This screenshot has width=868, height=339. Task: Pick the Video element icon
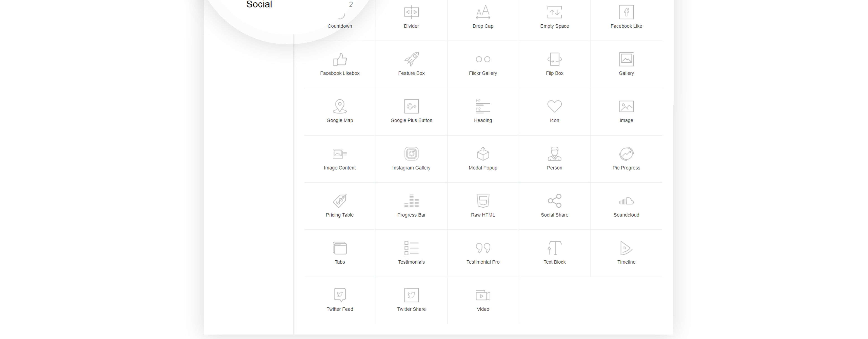click(x=483, y=295)
